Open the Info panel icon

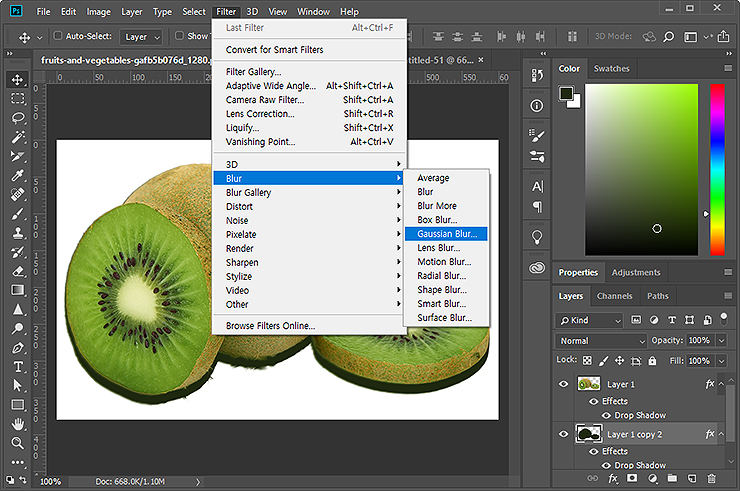coord(537,106)
